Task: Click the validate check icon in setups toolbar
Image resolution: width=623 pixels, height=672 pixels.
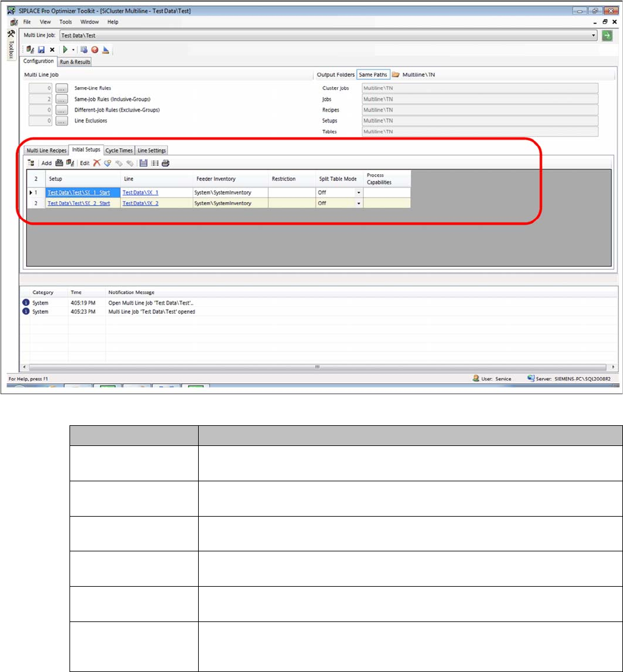Action: tap(108, 163)
